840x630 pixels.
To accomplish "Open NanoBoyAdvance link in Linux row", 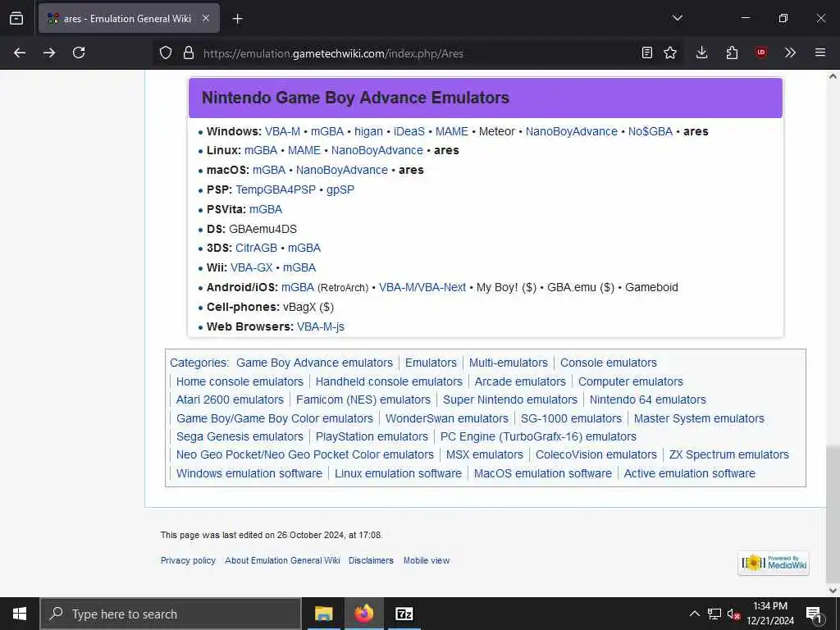I will coord(377,151).
